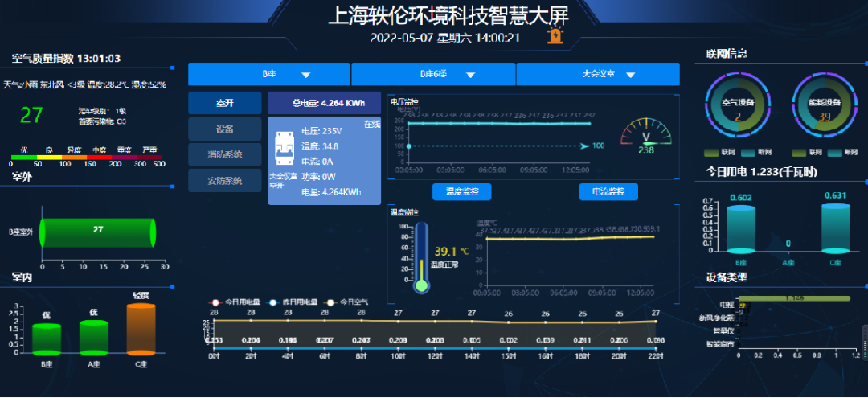This screenshot has height=398, width=868.
Task: Click the 室外 section heading
Action: tap(21, 177)
